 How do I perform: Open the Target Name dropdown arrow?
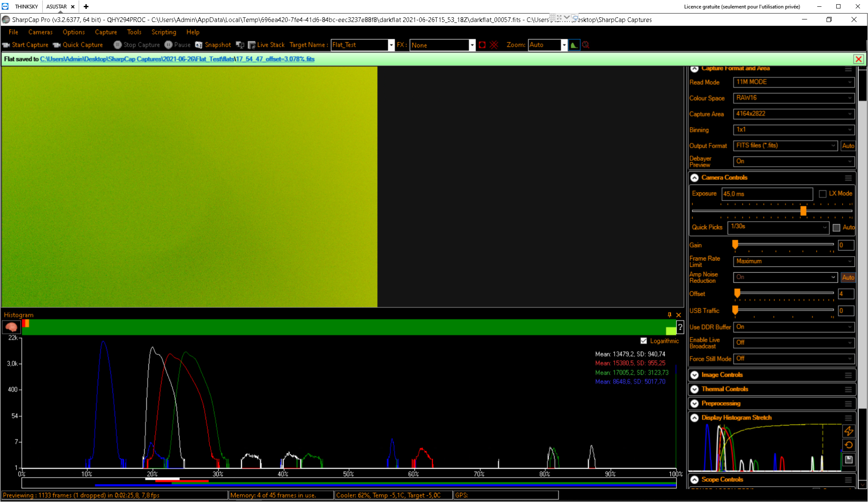pyautogui.click(x=391, y=45)
